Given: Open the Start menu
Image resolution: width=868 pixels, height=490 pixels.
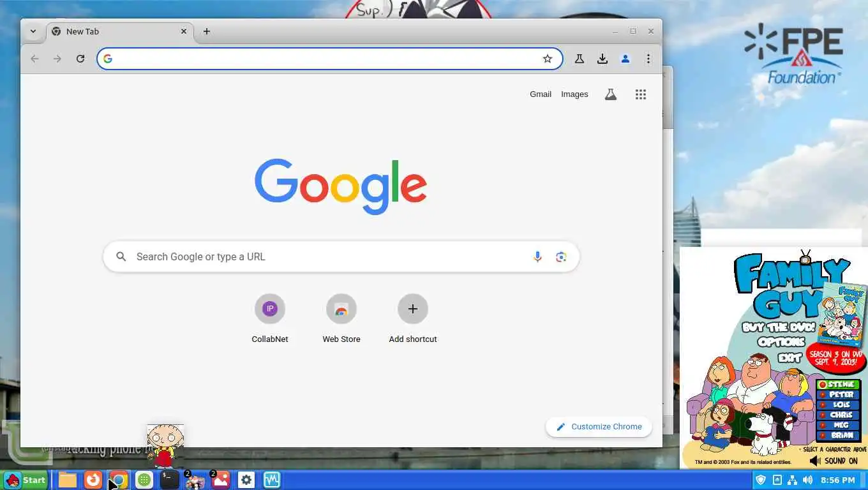Looking at the screenshot, I should (x=26, y=480).
